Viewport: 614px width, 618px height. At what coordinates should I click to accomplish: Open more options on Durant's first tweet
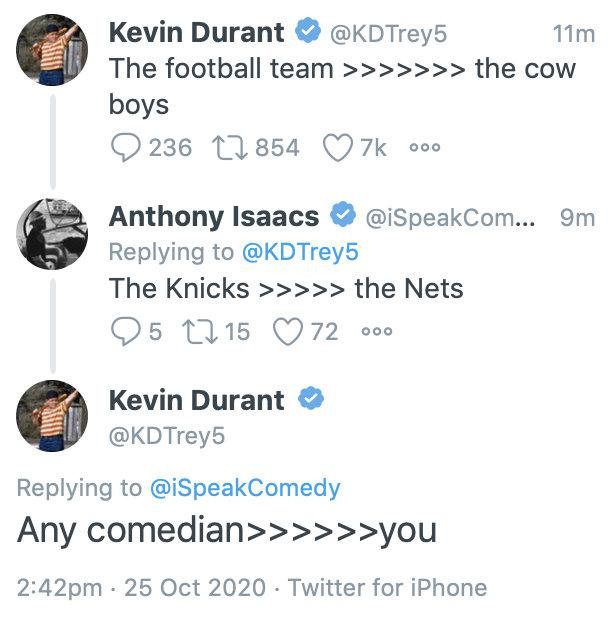(x=424, y=148)
